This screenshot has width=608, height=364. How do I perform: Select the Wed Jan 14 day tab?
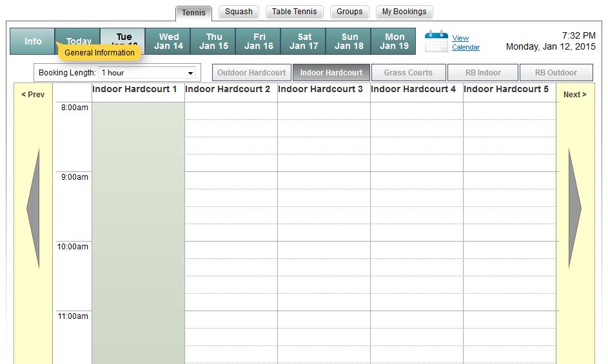(x=168, y=41)
